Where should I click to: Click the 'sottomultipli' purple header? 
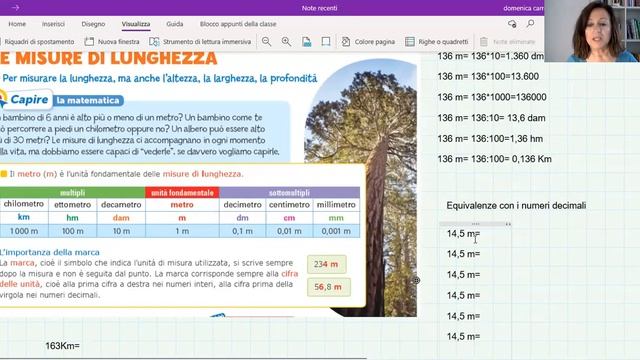(289, 193)
